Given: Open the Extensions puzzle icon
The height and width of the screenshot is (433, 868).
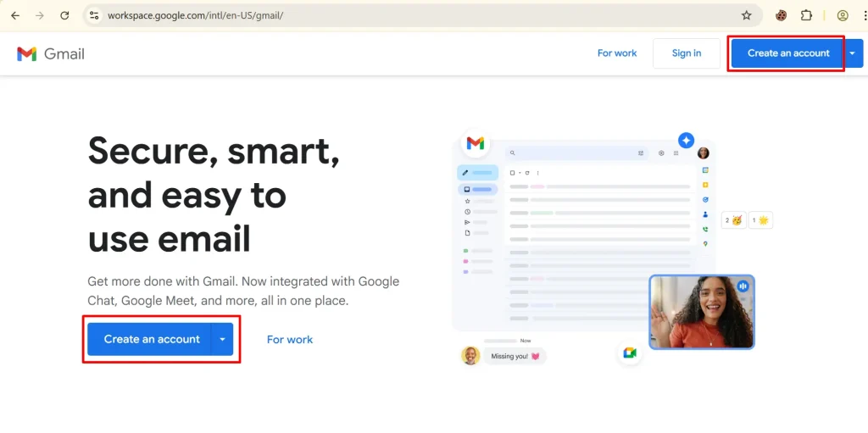Looking at the screenshot, I should pyautogui.click(x=807, y=15).
